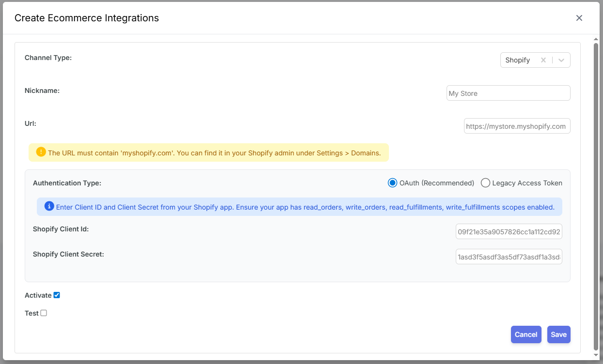The width and height of the screenshot is (603, 364).
Task: Click the My Store nickname field
Action: 508,92
